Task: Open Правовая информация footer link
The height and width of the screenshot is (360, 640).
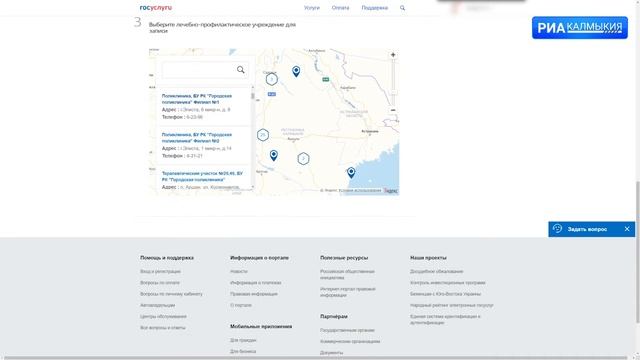Action: coord(254,294)
